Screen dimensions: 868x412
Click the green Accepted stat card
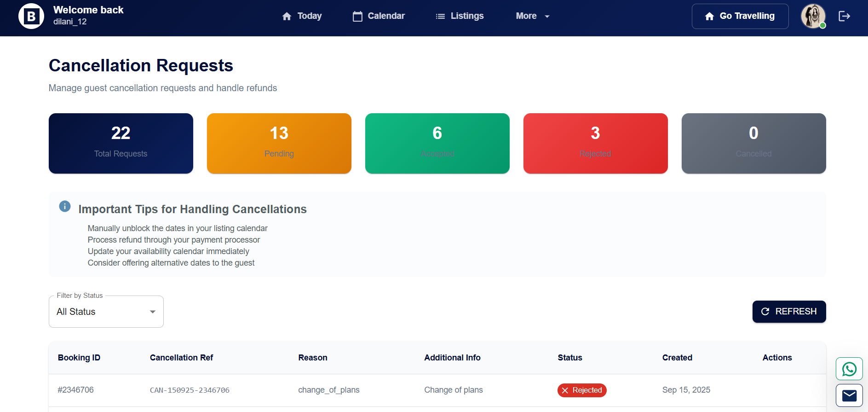pyautogui.click(x=437, y=143)
